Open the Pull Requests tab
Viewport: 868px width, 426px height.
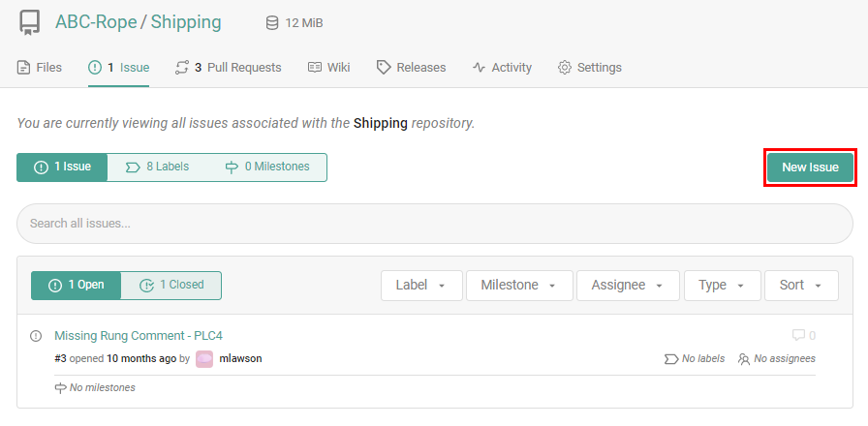[x=228, y=68]
